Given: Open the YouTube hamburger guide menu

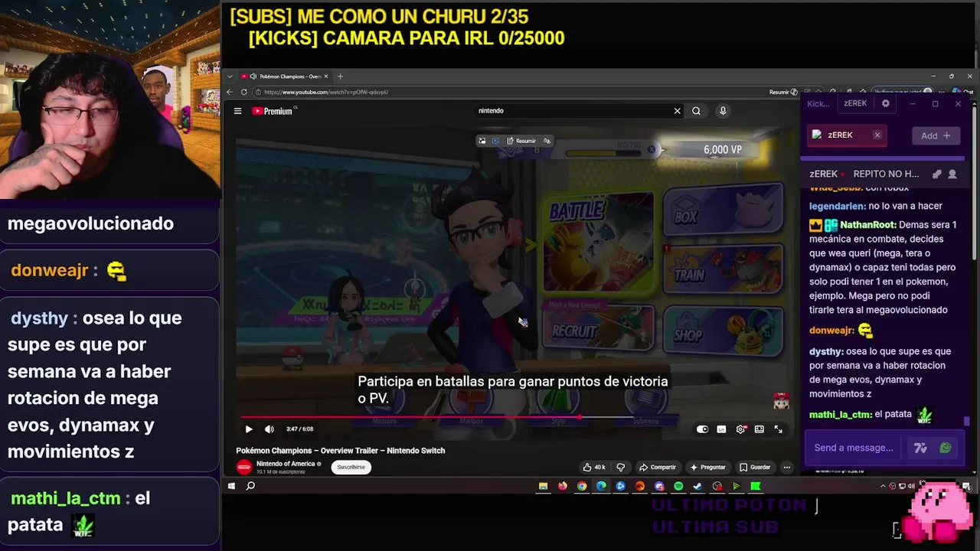Looking at the screenshot, I should [x=237, y=111].
